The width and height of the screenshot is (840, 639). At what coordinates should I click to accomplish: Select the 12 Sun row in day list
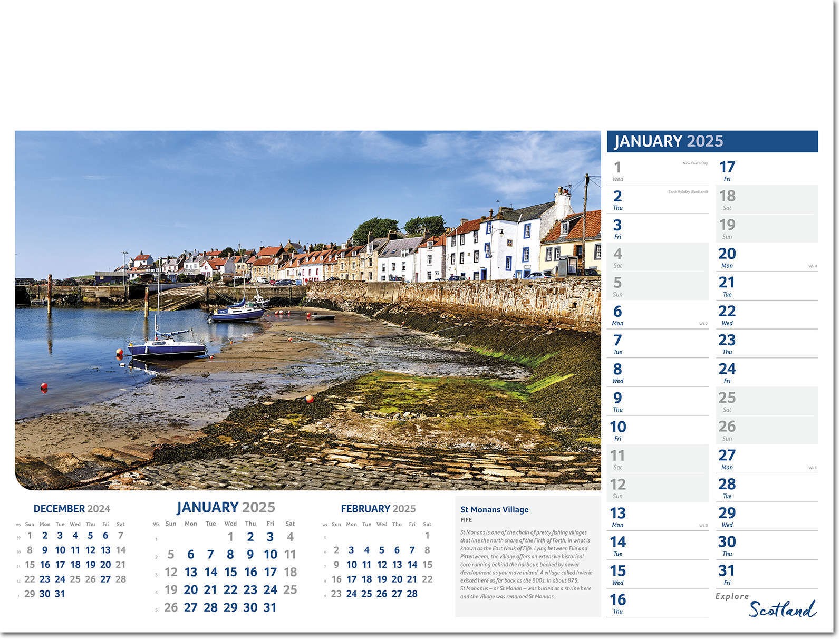(658, 488)
